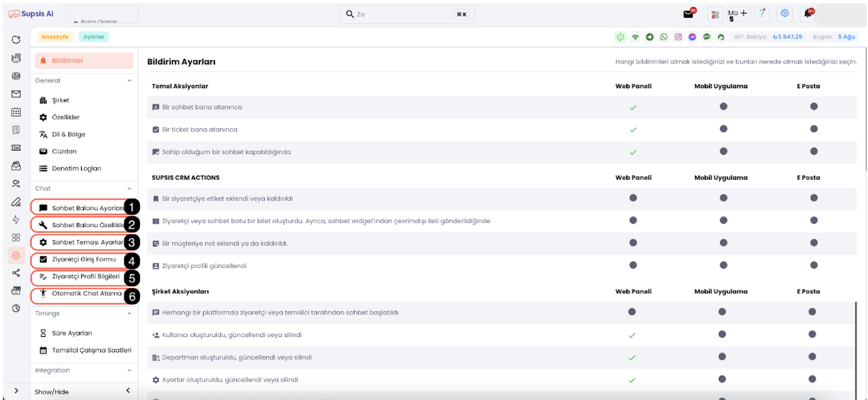Toggle Mobil Uygulama for 'Departman oluşturuldu, güncellendi veya silindi'

[x=723, y=356]
